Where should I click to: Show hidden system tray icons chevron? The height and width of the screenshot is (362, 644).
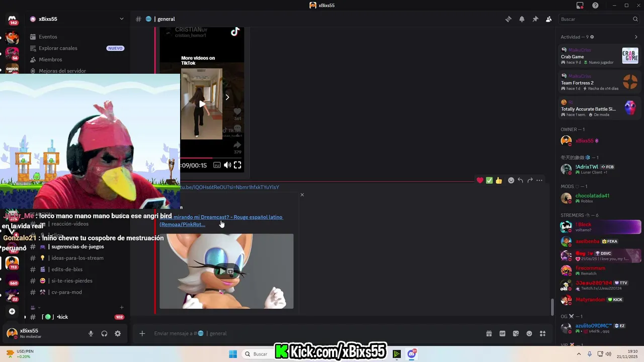pyautogui.click(x=579, y=354)
